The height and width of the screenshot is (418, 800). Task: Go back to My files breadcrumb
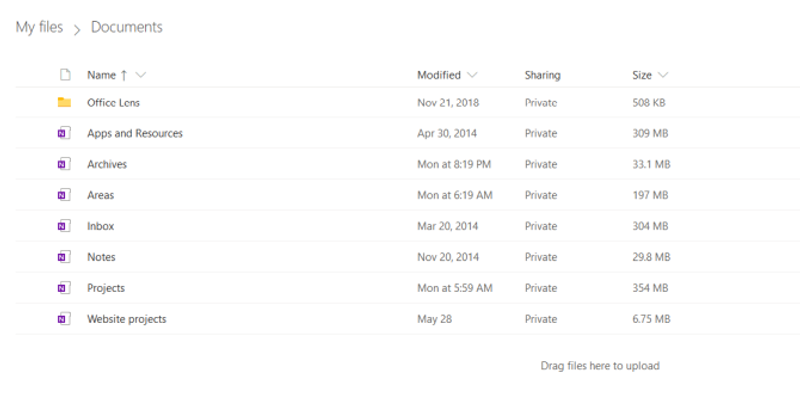tap(39, 27)
